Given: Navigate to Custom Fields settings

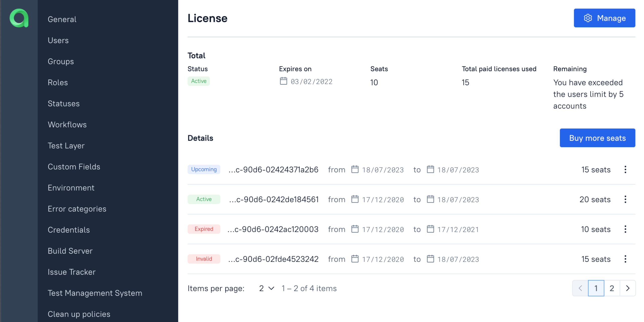Looking at the screenshot, I should (x=74, y=167).
